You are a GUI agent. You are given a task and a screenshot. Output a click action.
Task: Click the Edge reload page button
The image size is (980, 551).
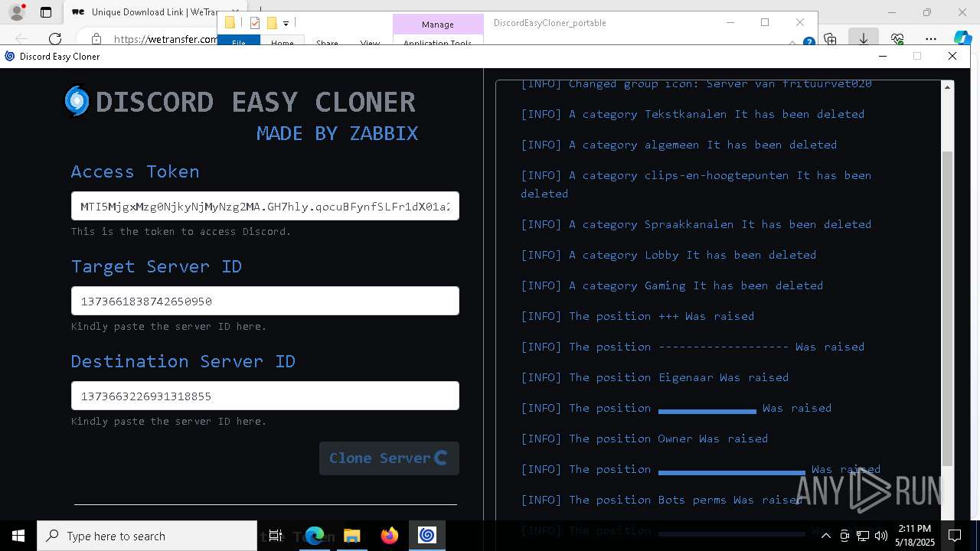(55, 38)
